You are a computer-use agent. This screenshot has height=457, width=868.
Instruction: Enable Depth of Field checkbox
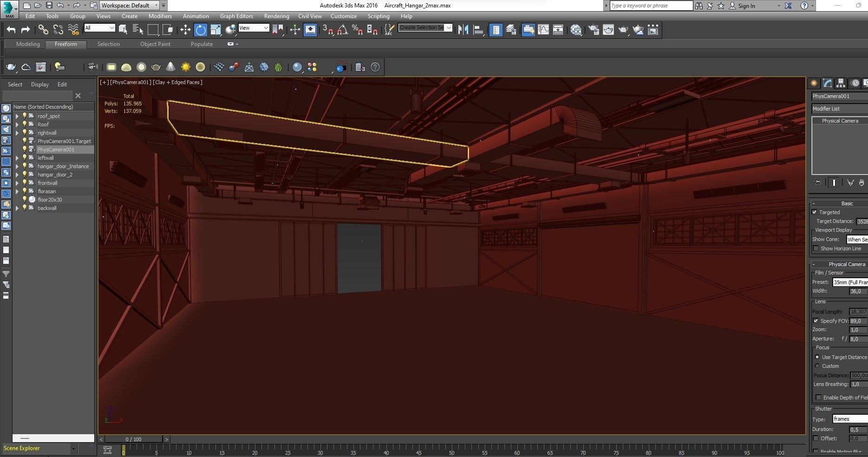pos(818,397)
